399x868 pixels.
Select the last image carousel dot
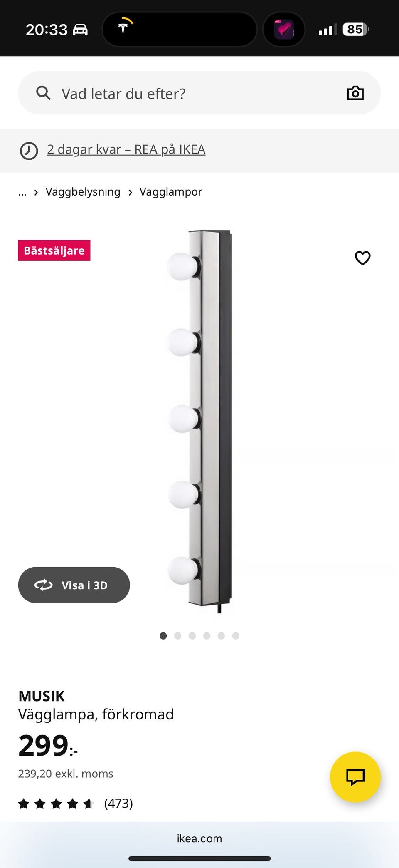pyautogui.click(x=236, y=635)
